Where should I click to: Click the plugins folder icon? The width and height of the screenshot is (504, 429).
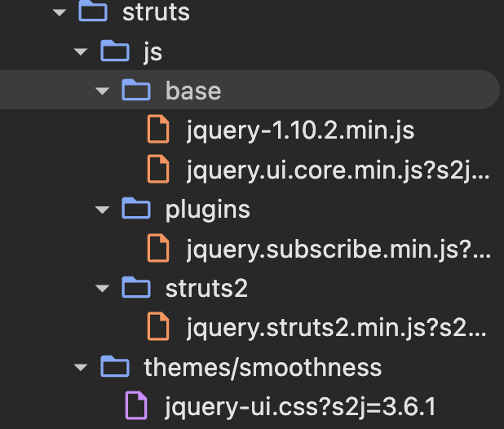pos(136,208)
